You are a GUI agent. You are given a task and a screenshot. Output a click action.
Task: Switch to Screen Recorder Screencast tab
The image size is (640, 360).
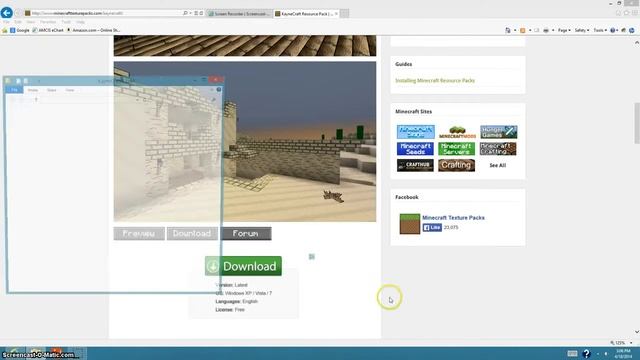[239, 13]
